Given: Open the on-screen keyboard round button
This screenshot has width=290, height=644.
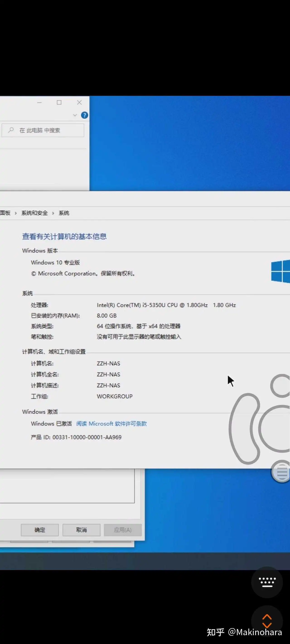Looking at the screenshot, I should (x=267, y=582).
